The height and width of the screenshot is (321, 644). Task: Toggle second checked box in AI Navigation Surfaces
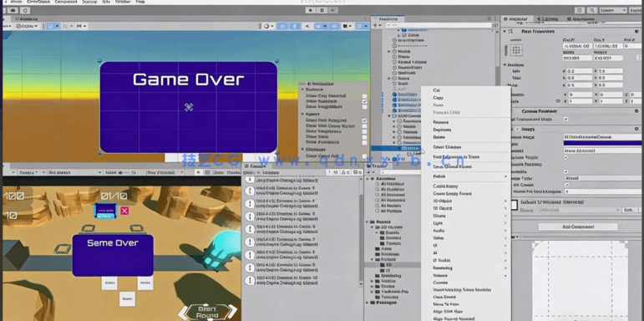364,101
